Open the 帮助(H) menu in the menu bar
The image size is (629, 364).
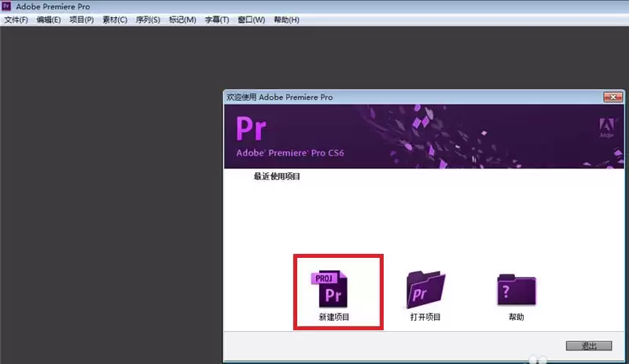pos(286,20)
